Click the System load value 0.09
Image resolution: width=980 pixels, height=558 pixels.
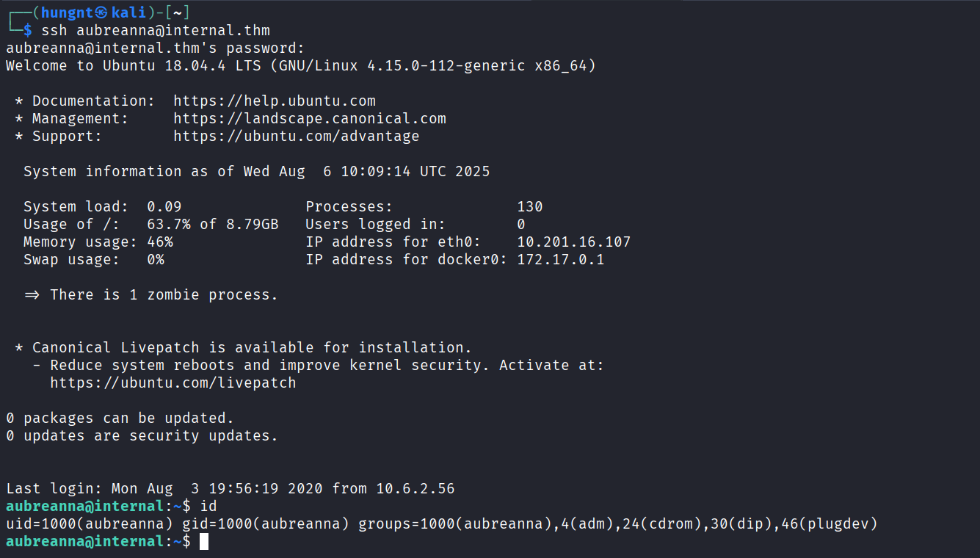pyautogui.click(x=164, y=207)
